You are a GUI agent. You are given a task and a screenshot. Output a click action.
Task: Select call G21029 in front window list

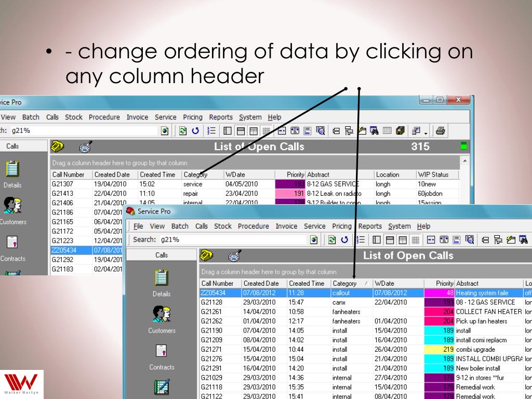tap(366, 378)
